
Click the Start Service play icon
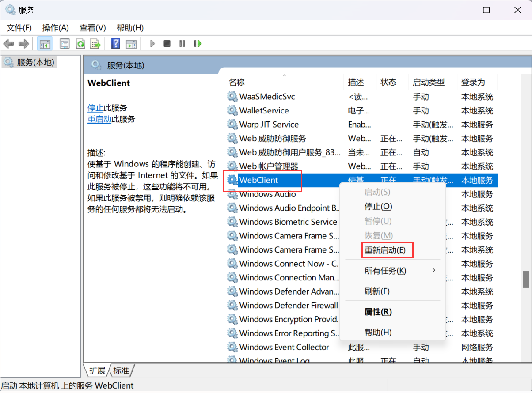[152, 44]
